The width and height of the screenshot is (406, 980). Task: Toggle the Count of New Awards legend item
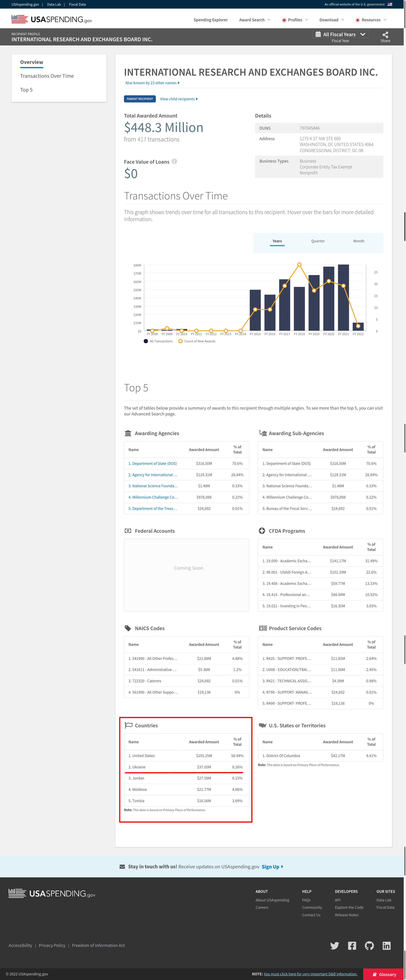click(196, 341)
